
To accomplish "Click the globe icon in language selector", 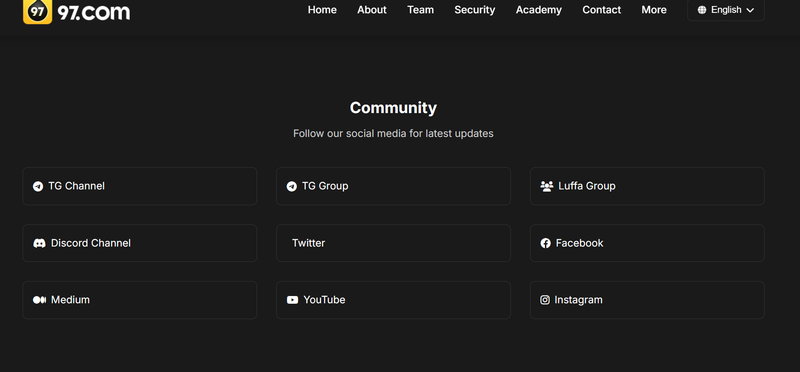I will (x=702, y=10).
